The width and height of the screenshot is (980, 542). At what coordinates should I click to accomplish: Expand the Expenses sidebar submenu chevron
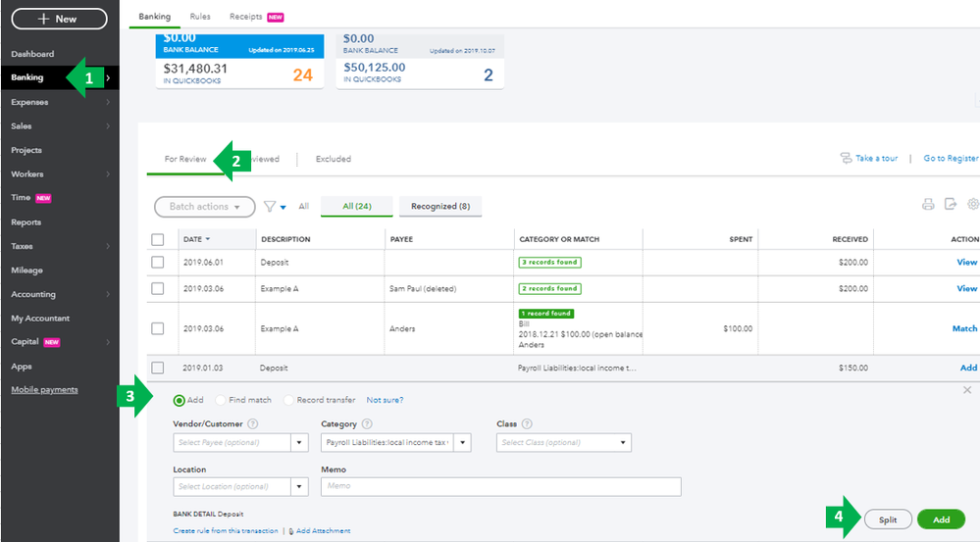(108, 102)
